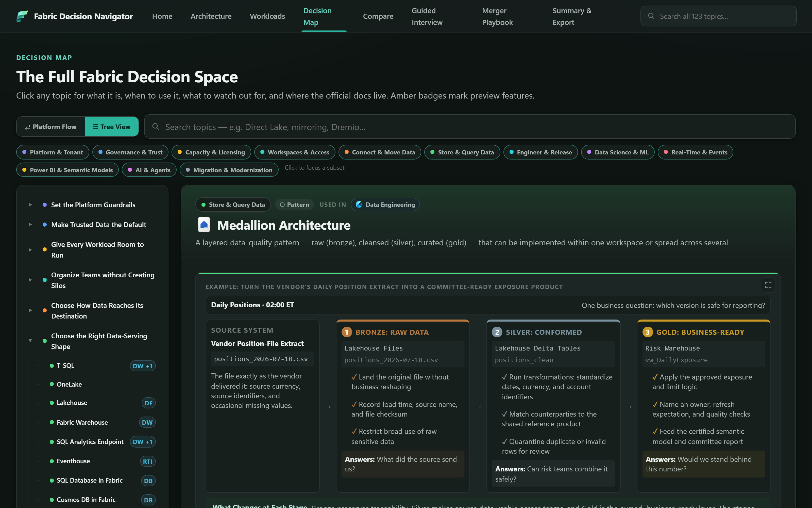
Task: Expand Give Every Workload Room to Run
Action: click(x=30, y=250)
